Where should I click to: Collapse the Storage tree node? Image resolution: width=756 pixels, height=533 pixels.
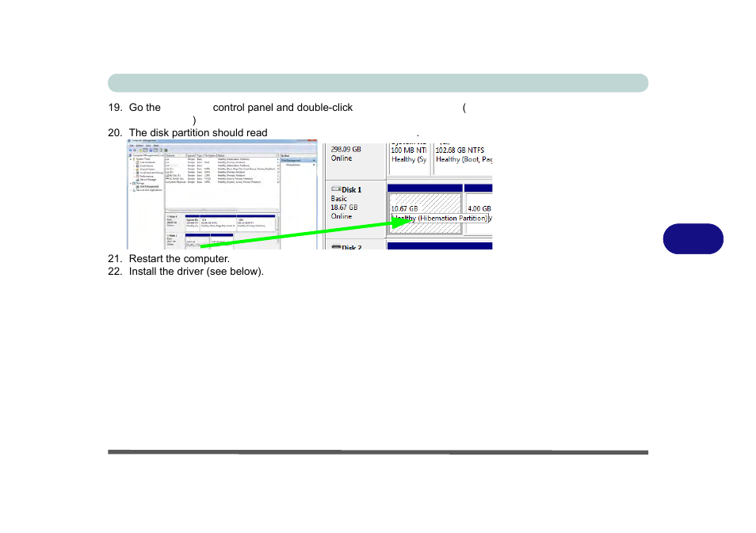[x=131, y=183]
